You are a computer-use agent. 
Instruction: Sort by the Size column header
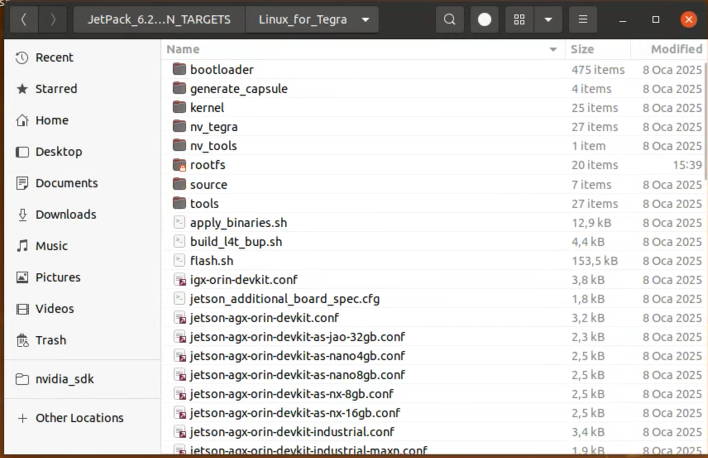[x=598, y=49]
